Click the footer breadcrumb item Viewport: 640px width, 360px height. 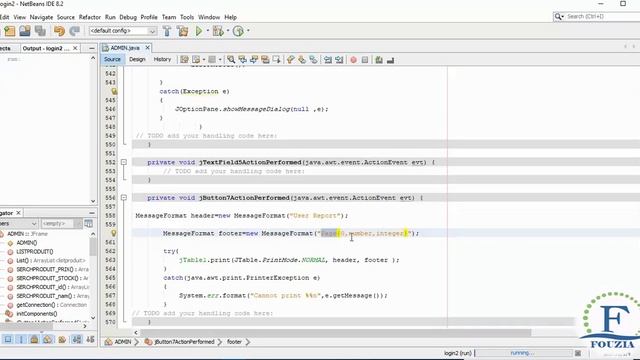234,342
